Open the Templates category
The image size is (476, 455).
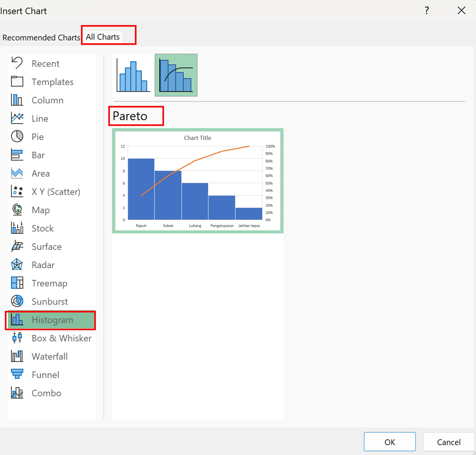point(52,82)
